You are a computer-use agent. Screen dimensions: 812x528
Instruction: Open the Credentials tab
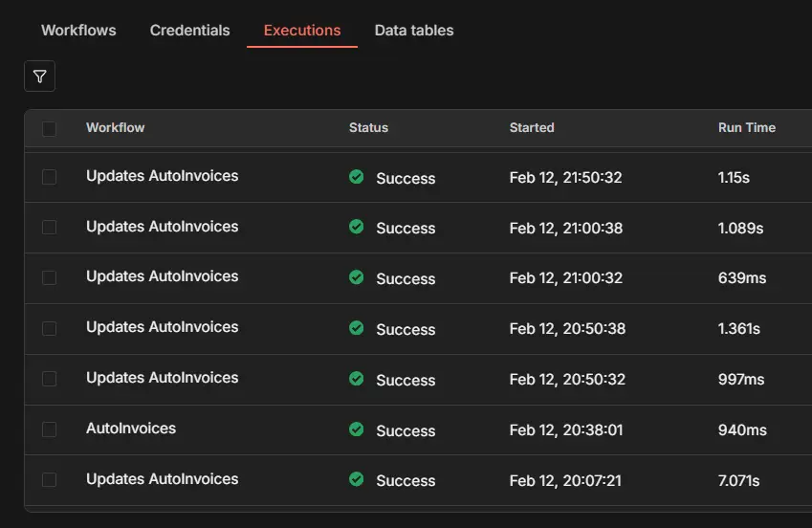189,31
